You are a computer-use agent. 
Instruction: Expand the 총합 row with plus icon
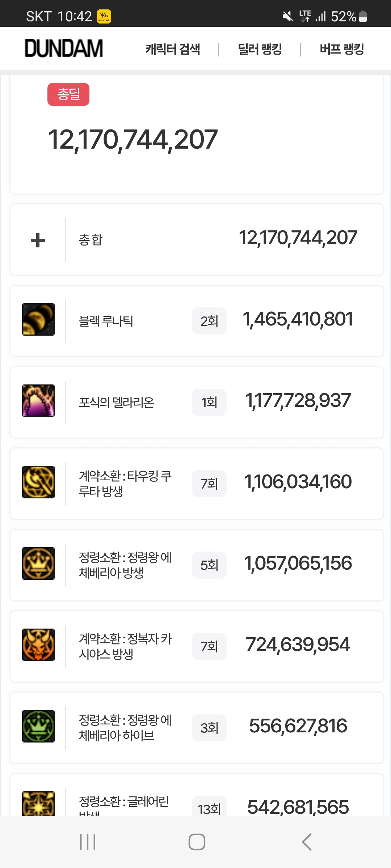tap(38, 240)
